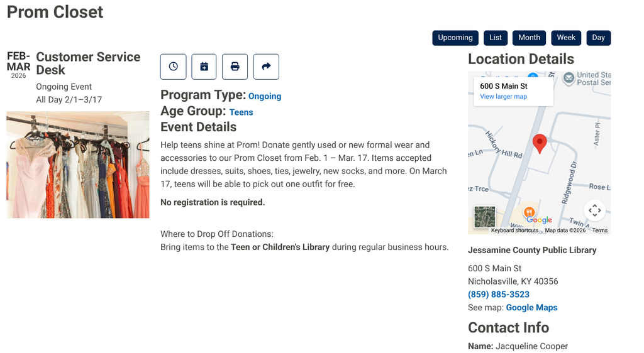This screenshot has height=353, width=644.
Task: Click the clock icon button
Action: pos(174,67)
